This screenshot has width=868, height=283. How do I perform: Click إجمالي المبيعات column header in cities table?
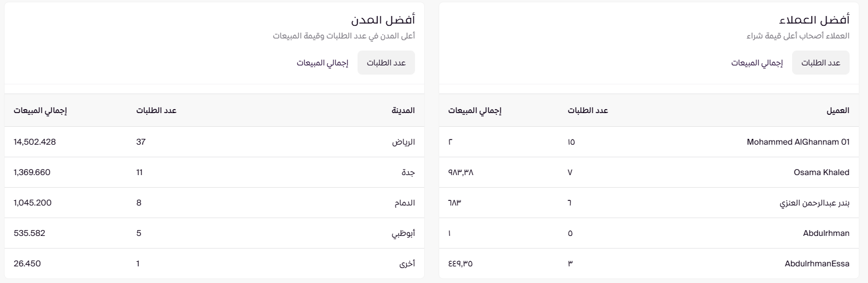point(40,110)
